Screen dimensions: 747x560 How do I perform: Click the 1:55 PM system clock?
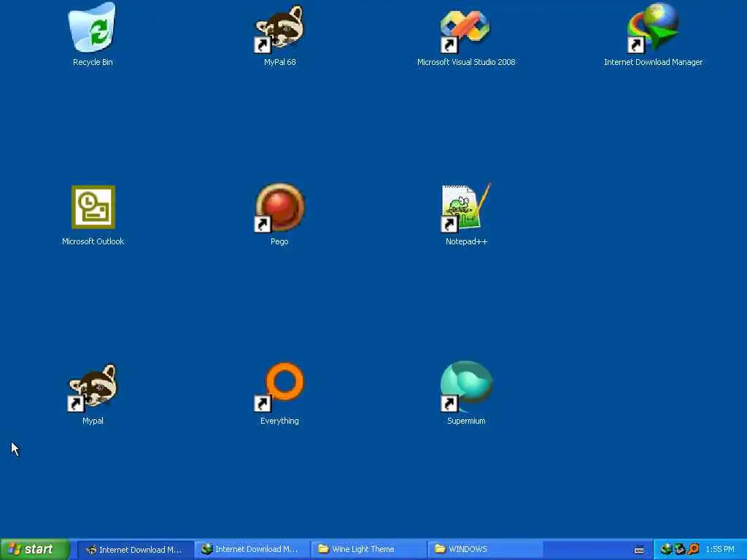720,550
